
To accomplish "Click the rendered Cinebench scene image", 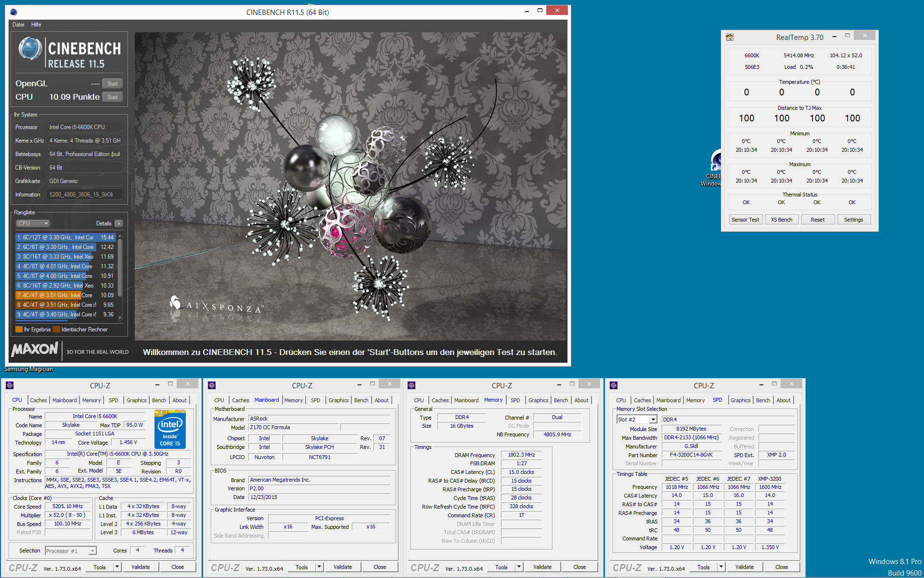I will [350, 186].
